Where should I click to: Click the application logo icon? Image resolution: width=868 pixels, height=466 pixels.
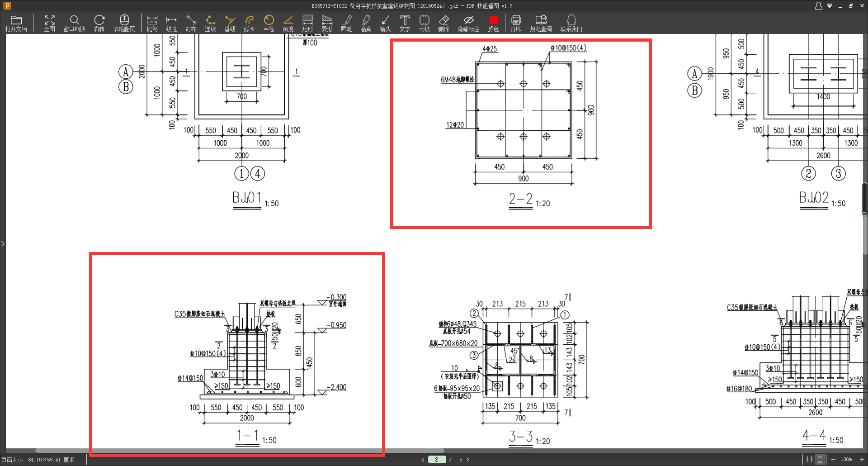tap(7, 6)
